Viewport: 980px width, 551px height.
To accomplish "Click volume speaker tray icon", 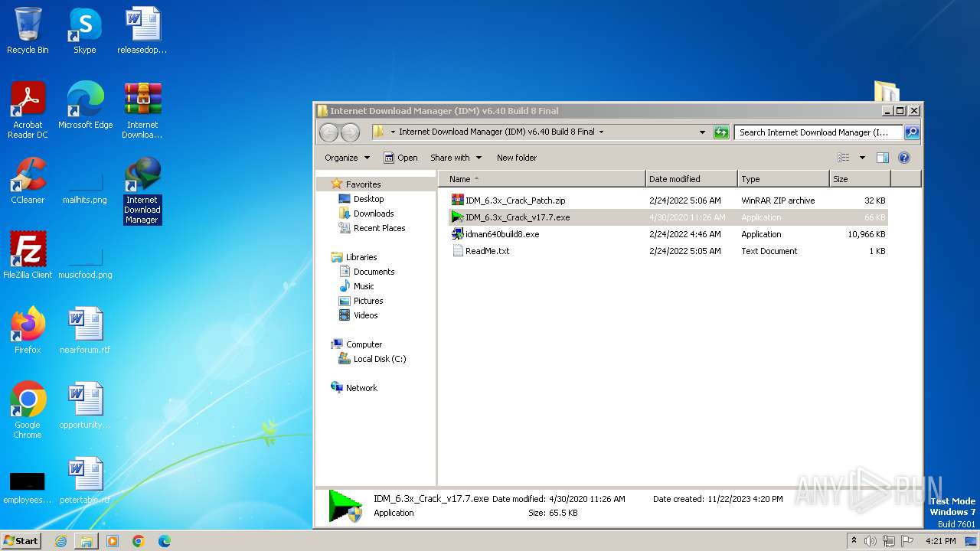I will pos(871,541).
